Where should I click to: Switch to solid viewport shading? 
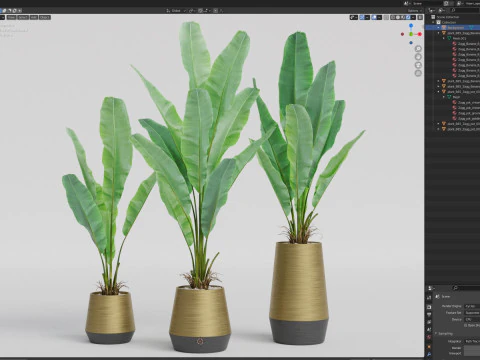click(398, 17)
